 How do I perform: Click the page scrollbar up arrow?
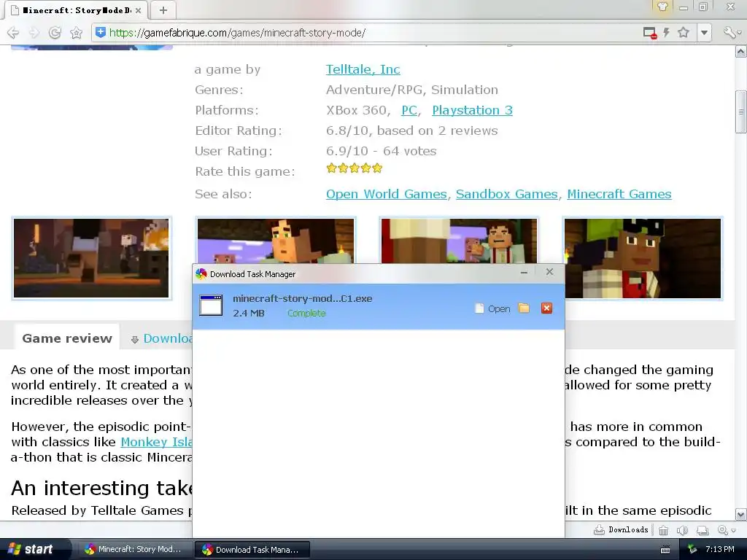[741, 51]
